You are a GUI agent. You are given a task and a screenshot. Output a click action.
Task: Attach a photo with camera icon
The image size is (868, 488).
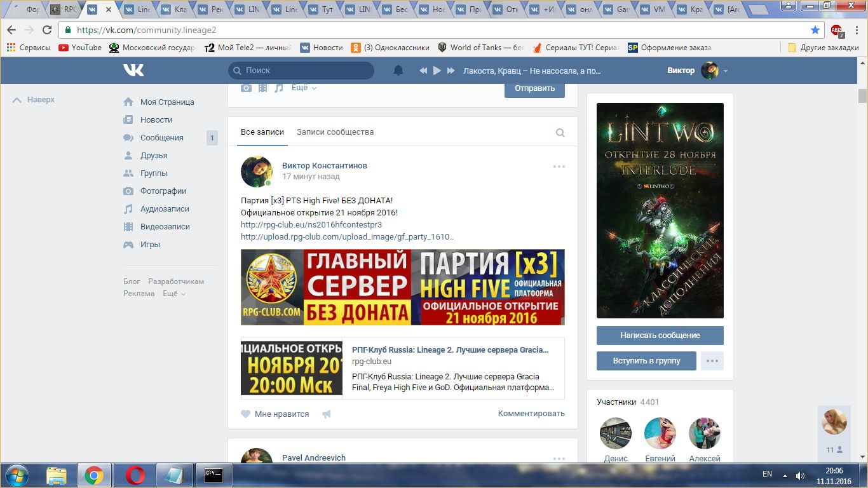(x=246, y=88)
